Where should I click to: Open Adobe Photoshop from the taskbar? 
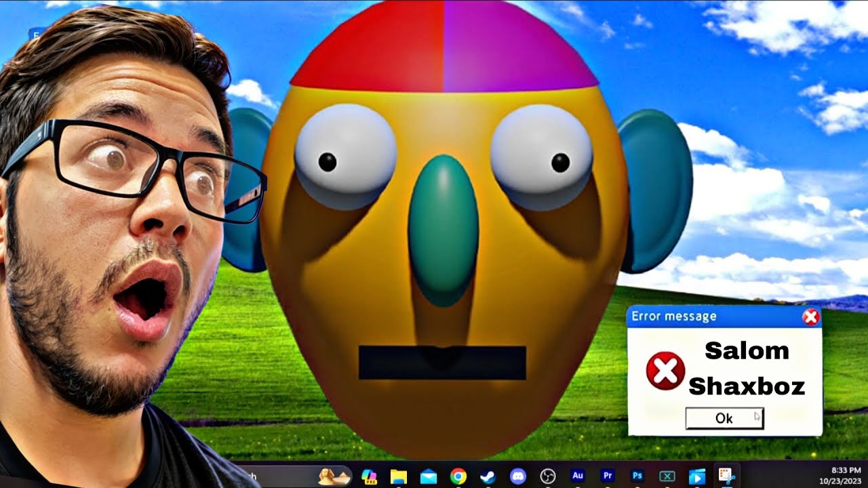click(637, 476)
